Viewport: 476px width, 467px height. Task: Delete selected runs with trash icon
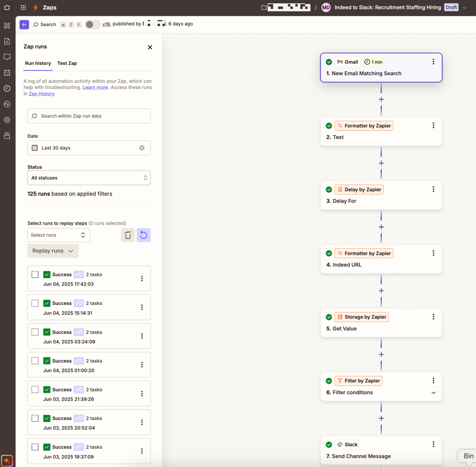point(128,235)
